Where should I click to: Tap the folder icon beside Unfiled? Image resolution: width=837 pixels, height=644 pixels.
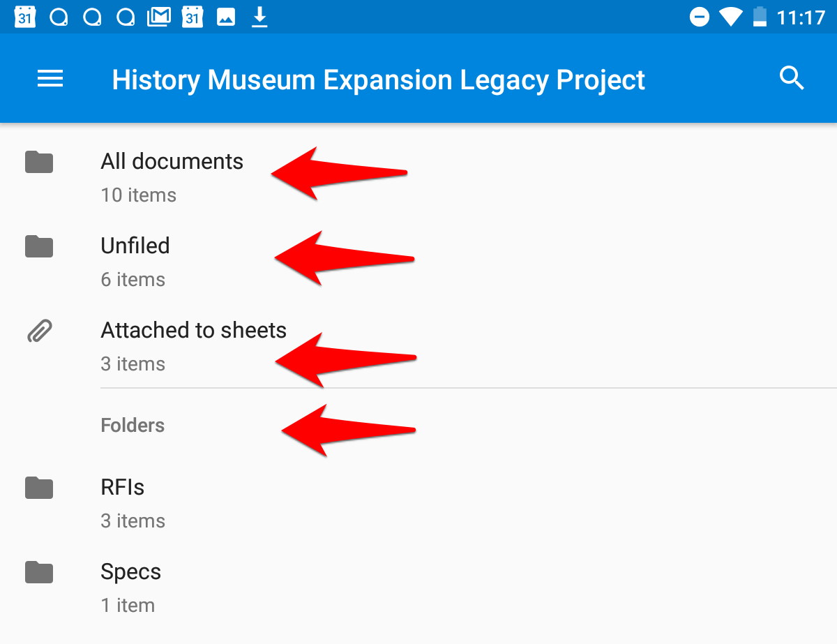point(39,246)
